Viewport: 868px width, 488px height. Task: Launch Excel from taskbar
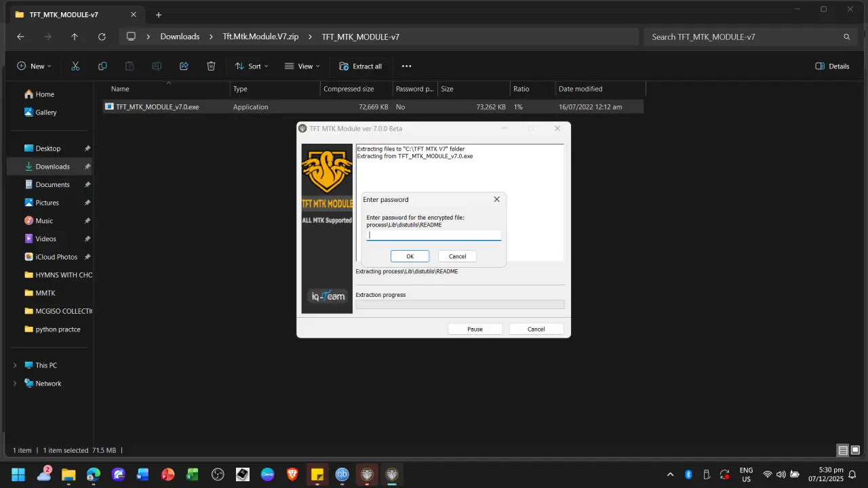pos(193,474)
